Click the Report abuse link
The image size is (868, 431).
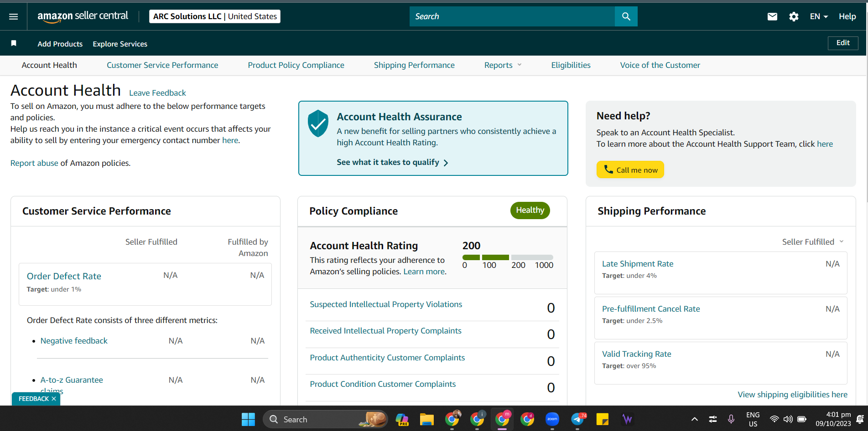point(34,163)
